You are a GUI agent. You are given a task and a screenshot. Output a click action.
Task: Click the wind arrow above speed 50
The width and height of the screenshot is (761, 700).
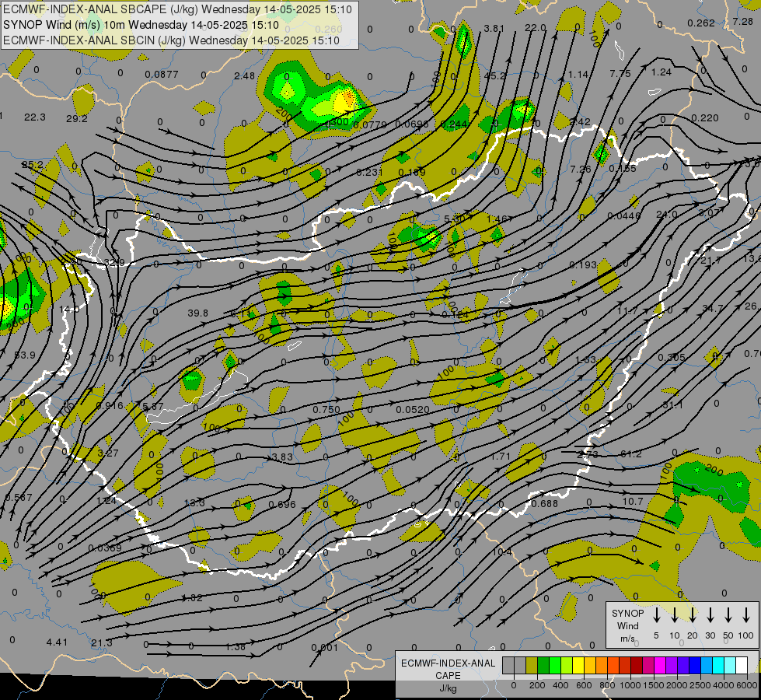[x=728, y=615]
